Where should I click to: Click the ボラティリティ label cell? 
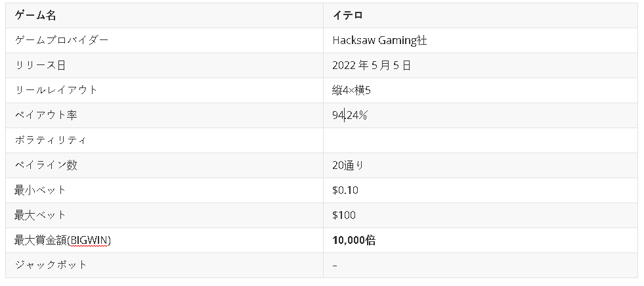point(51,140)
